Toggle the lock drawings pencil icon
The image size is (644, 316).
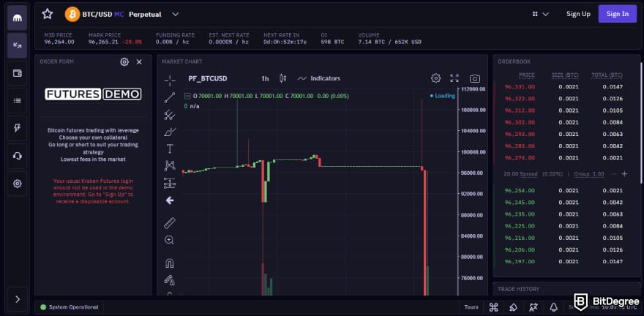coord(169,280)
